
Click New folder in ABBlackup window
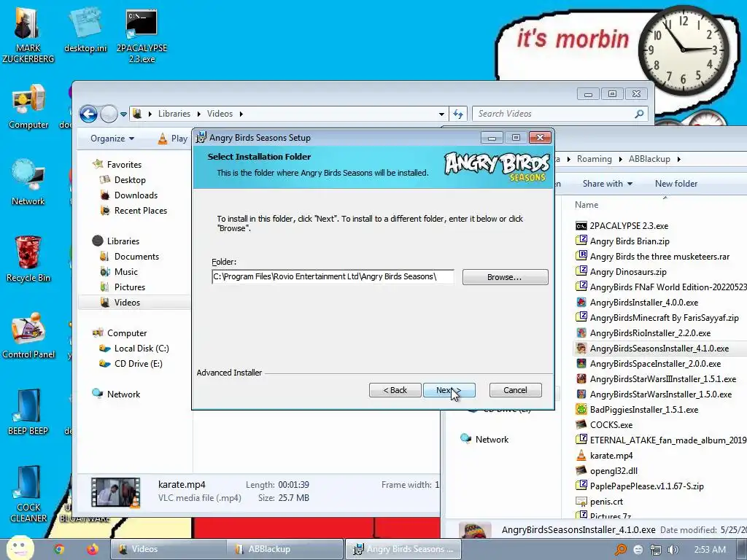tap(676, 183)
